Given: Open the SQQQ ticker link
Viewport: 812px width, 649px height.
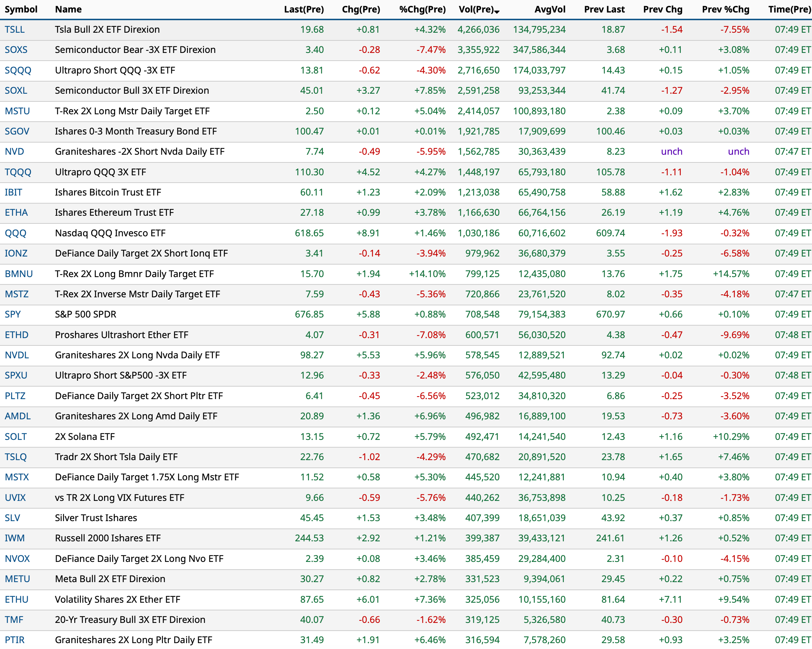Looking at the screenshot, I should point(18,71).
